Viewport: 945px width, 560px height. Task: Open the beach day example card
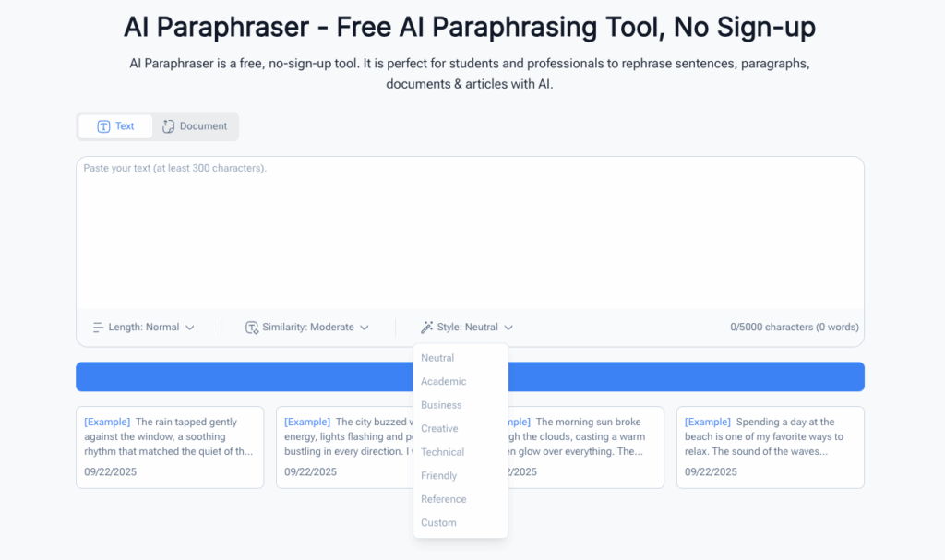770,447
